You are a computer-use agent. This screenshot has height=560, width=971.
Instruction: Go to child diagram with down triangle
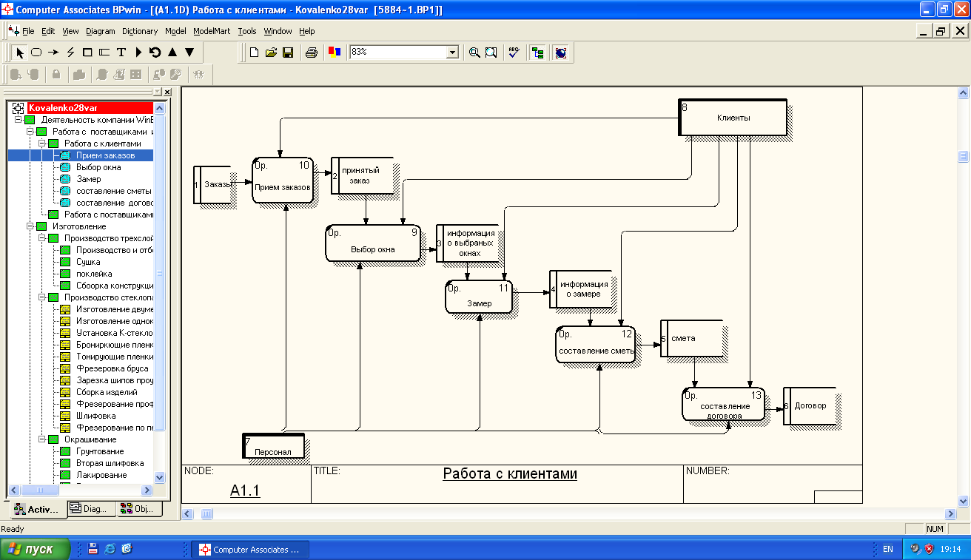tap(189, 53)
